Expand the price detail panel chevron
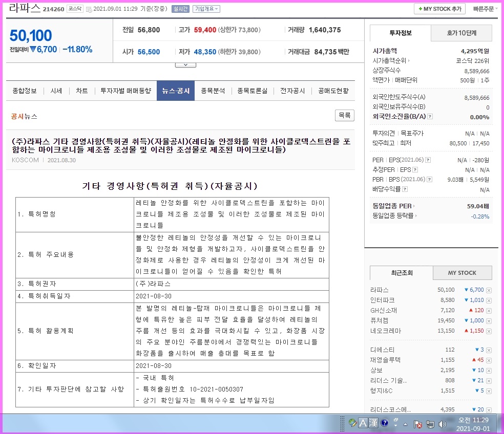 (x=185, y=65)
